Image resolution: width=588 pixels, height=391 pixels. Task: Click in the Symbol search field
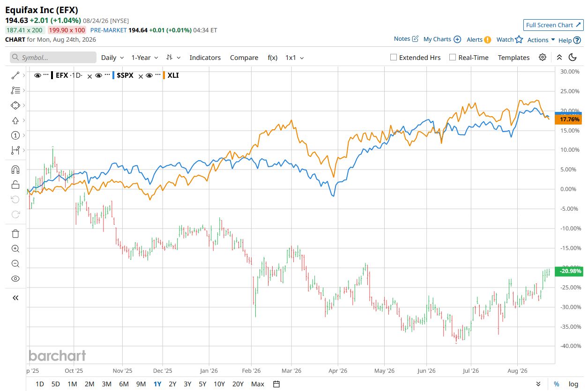[53, 58]
